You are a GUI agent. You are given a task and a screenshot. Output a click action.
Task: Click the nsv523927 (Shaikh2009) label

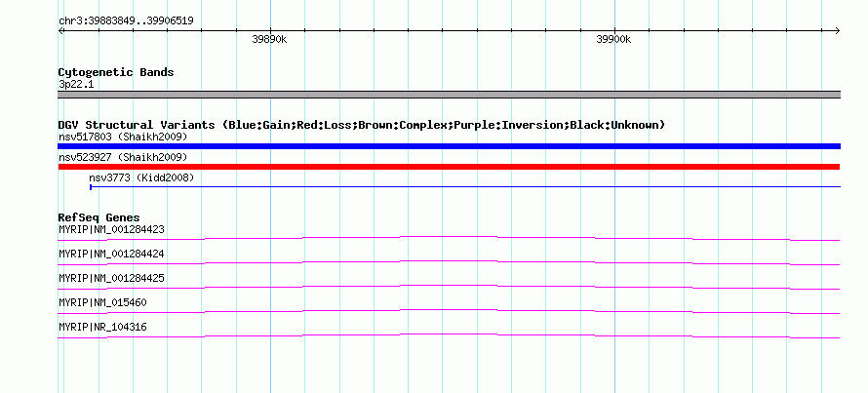coord(123,157)
